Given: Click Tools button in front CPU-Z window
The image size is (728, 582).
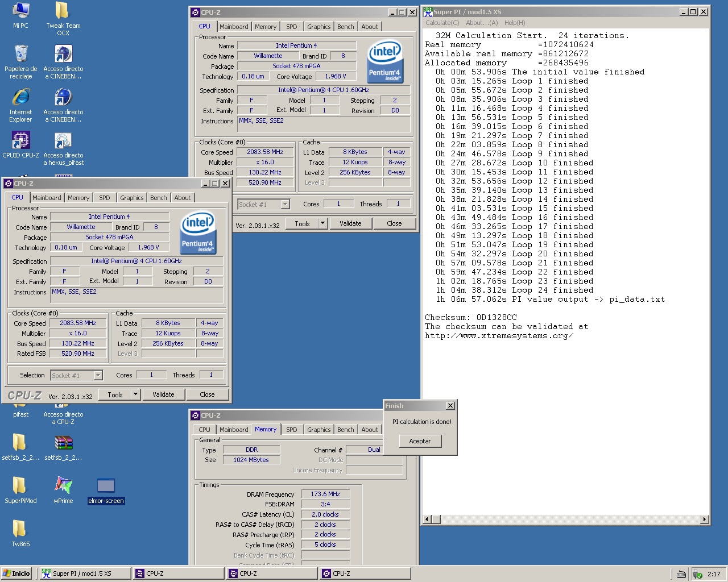Looking at the screenshot, I should pos(115,394).
